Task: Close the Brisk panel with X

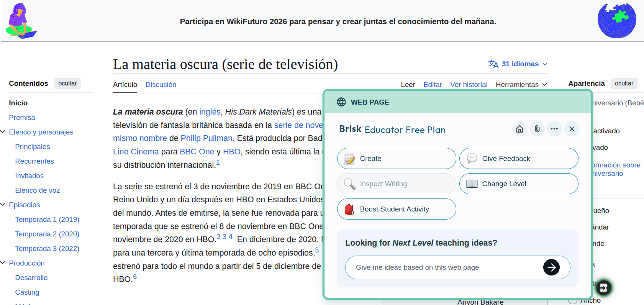Action: point(572,129)
